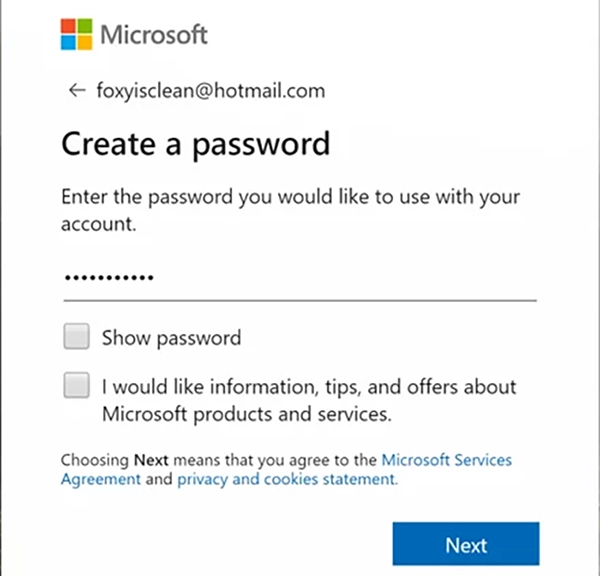
Task: Click the blue Next button
Action: (466, 544)
